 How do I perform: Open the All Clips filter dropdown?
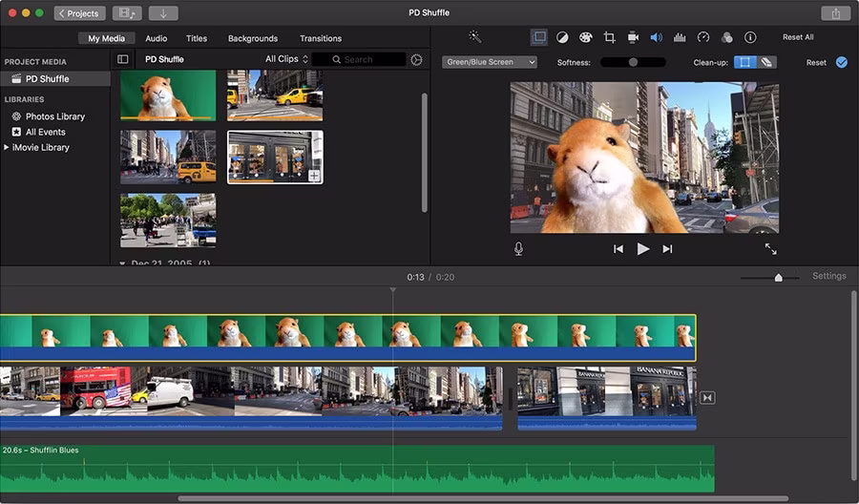coord(286,59)
